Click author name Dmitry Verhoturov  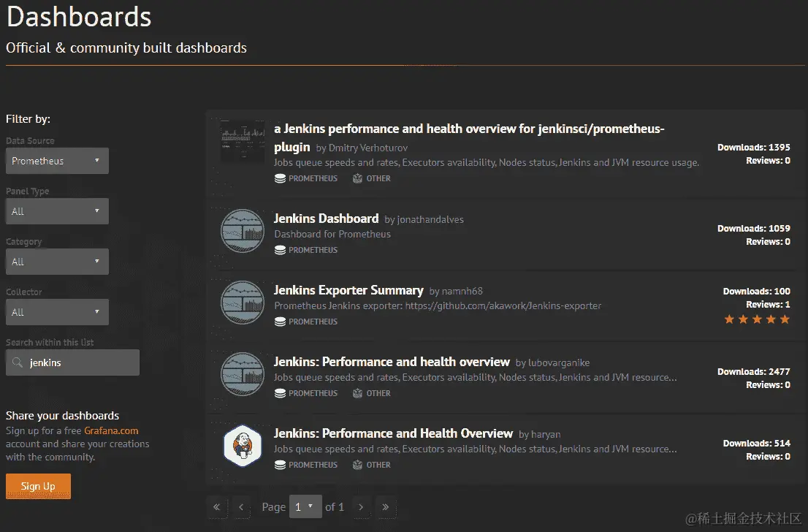point(368,148)
